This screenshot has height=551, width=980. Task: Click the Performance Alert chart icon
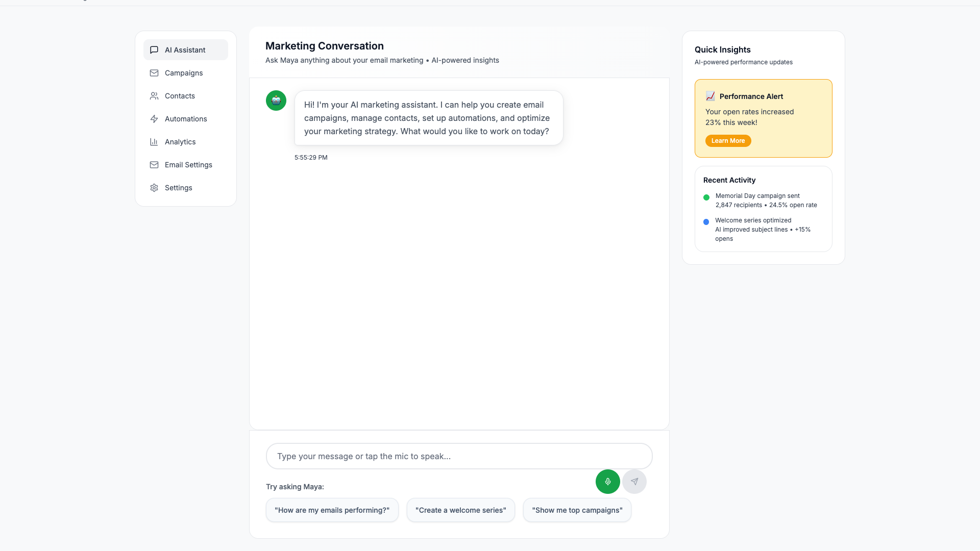[710, 95]
